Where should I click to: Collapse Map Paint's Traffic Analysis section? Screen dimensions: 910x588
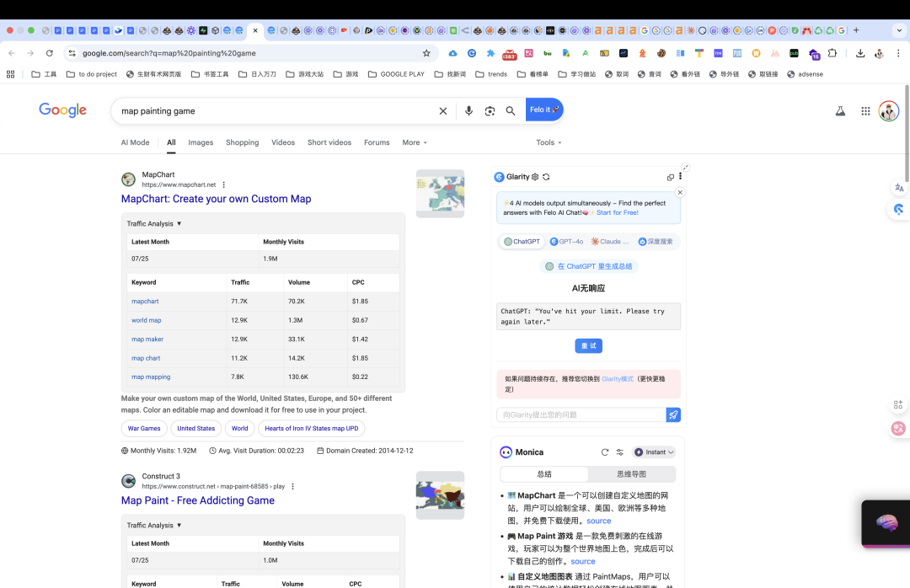tap(154, 526)
